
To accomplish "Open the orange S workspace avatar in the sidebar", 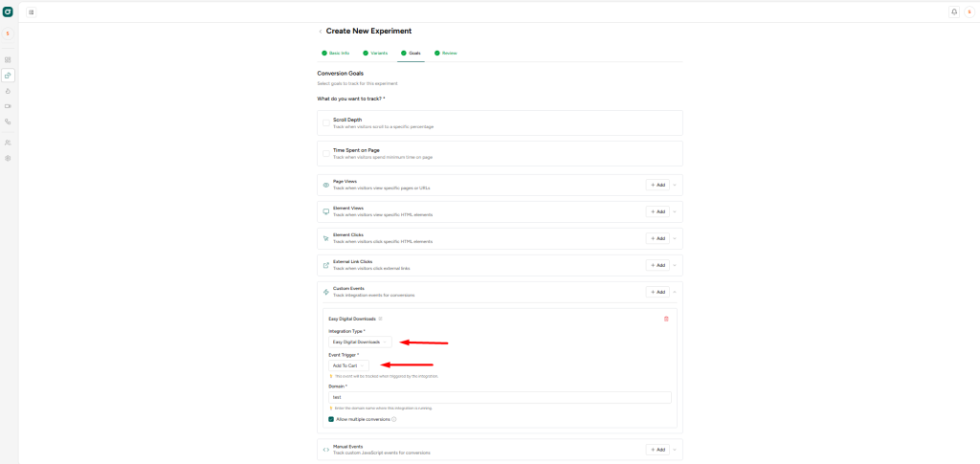I will (x=8, y=33).
